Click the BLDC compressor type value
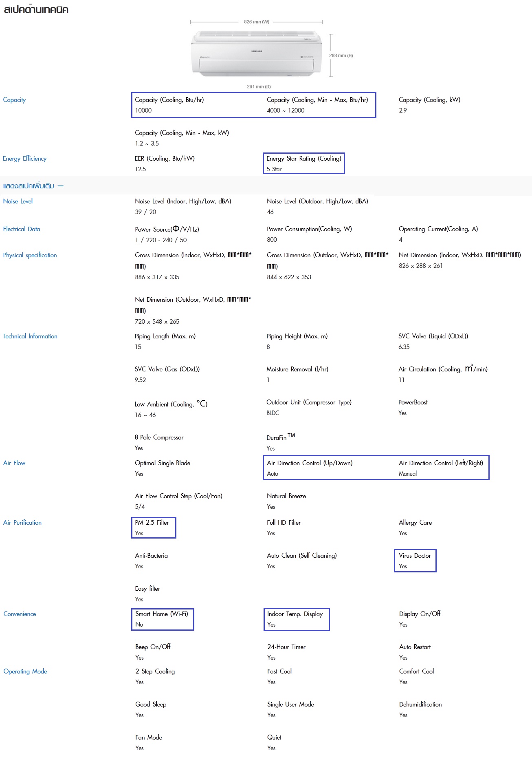The width and height of the screenshot is (532, 764). (273, 413)
